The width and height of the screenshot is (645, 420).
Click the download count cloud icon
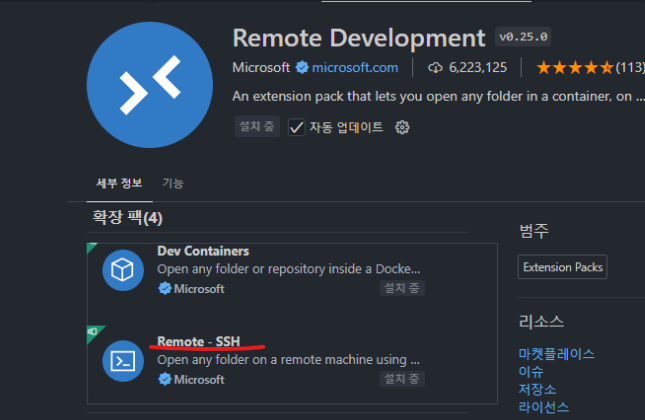click(x=435, y=67)
